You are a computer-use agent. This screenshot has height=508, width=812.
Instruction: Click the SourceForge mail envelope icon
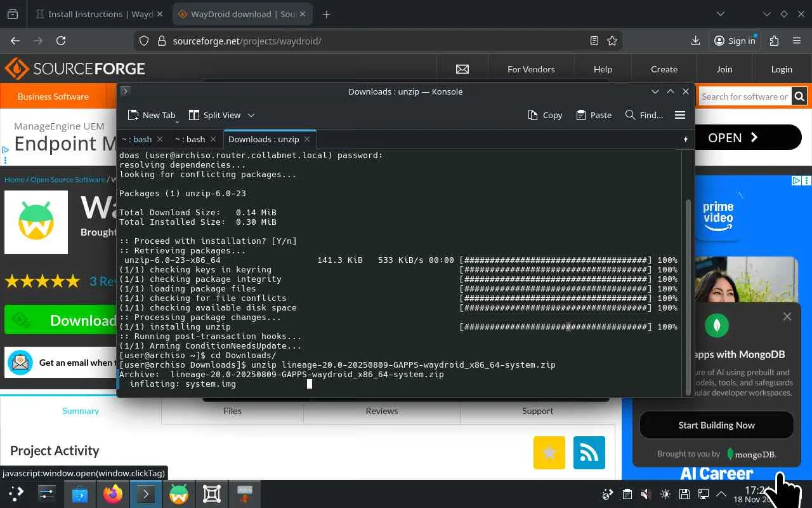(462, 69)
